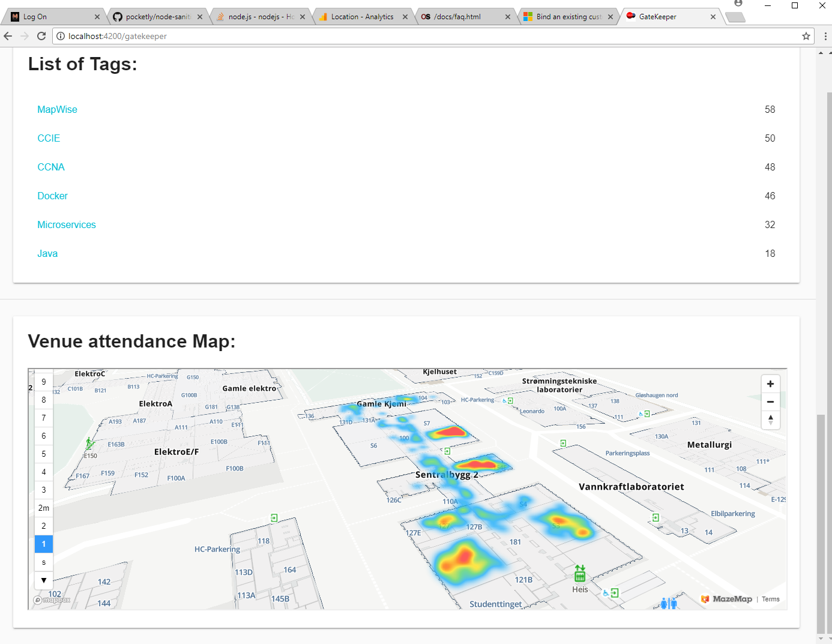This screenshot has height=644, width=832.
Task: Open a new browser tab
Action: tap(735, 17)
